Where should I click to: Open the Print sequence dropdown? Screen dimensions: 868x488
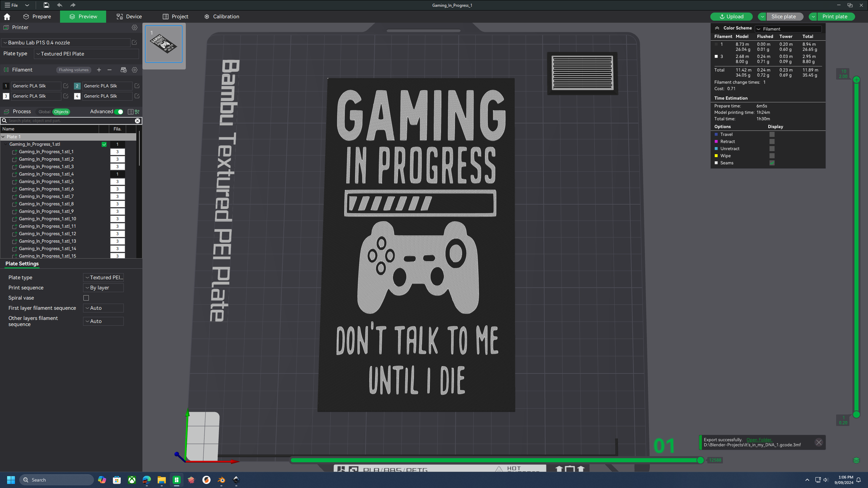(103, 288)
